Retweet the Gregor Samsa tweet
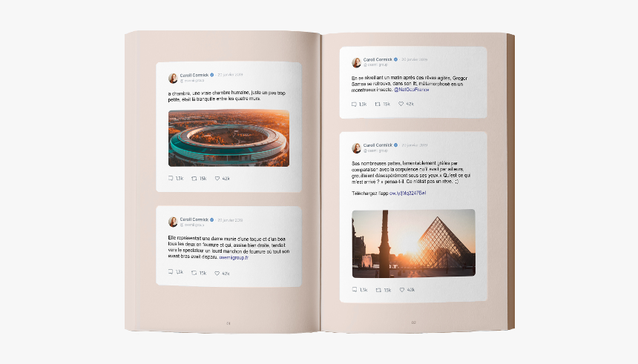Image resolution: width=638 pixels, height=364 pixels. click(378, 104)
